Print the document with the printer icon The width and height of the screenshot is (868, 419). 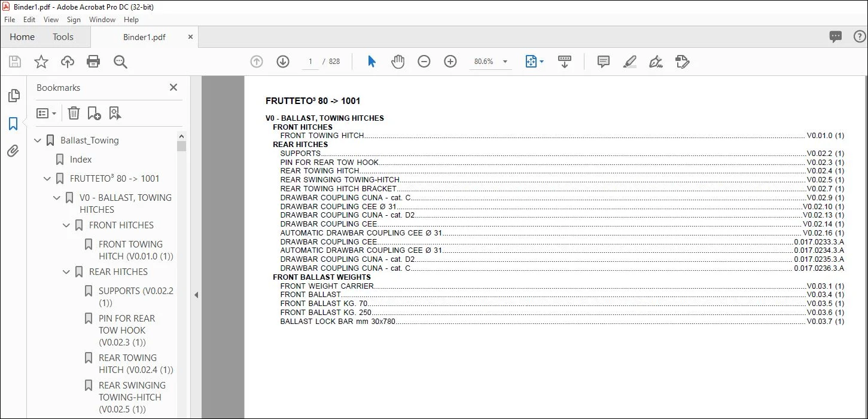93,62
